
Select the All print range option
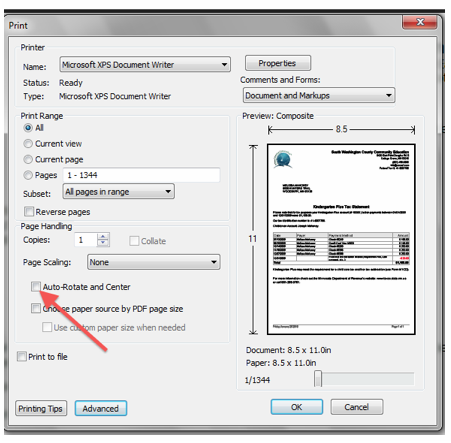pyautogui.click(x=28, y=128)
